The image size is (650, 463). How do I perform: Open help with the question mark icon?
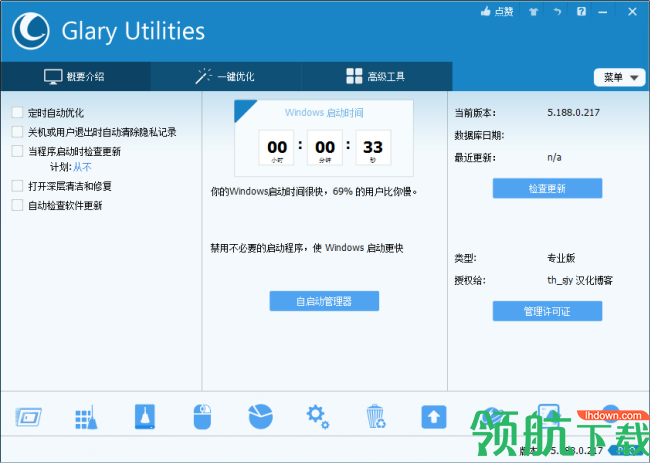[581, 12]
